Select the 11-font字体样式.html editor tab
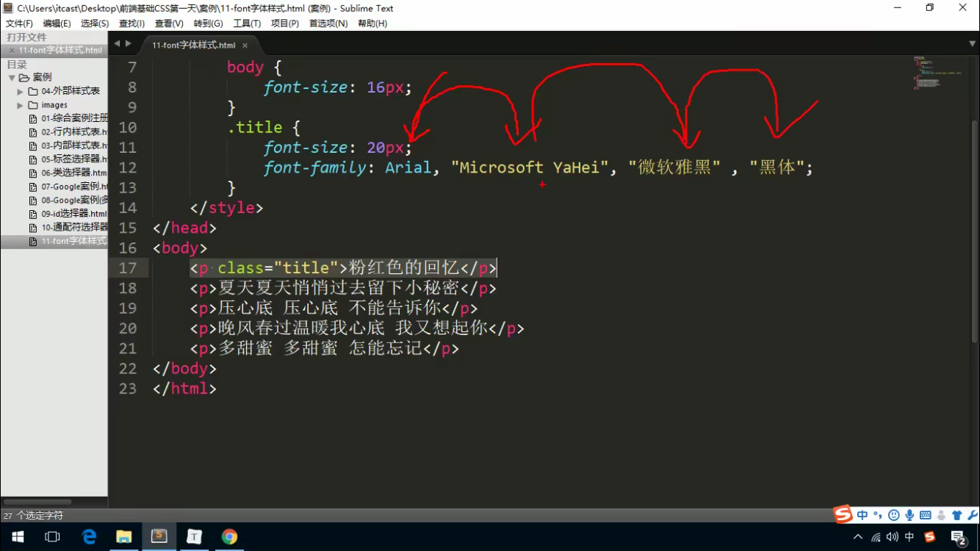The width and height of the screenshot is (980, 551). (x=193, y=46)
